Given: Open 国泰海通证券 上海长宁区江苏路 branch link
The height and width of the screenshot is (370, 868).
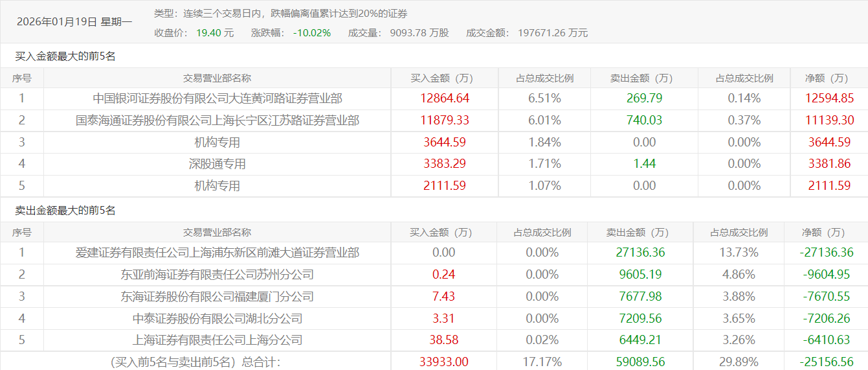Looking at the screenshot, I should [x=217, y=121].
